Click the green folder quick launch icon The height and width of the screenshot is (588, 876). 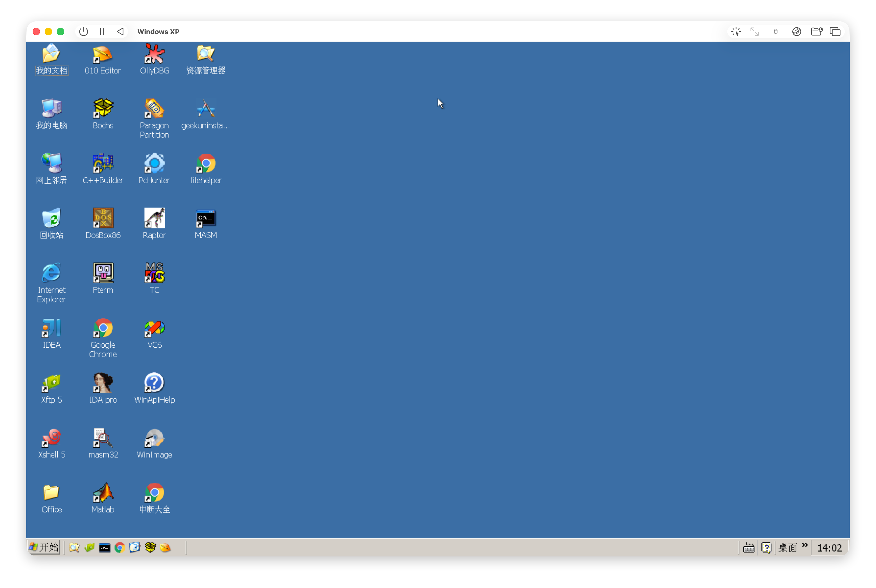89,548
